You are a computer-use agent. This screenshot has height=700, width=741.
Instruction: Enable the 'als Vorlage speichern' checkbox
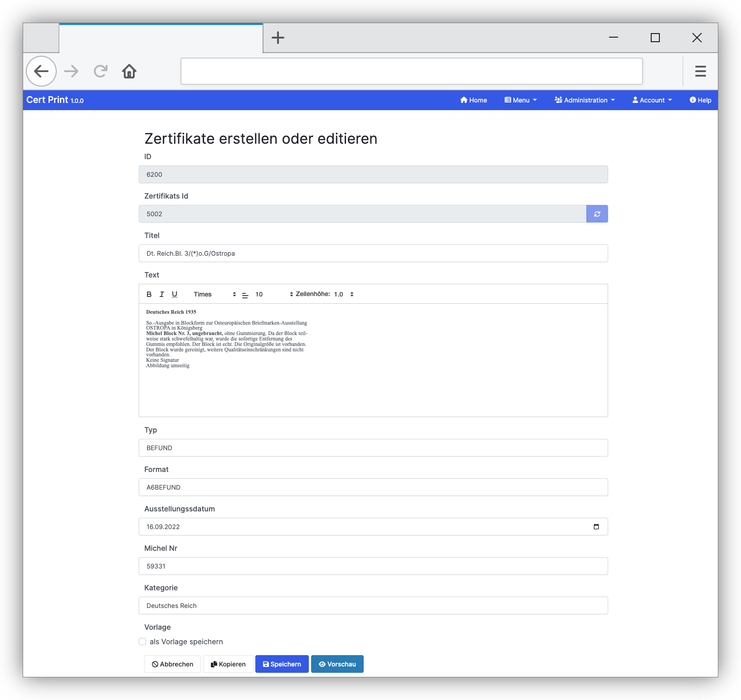[142, 642]
